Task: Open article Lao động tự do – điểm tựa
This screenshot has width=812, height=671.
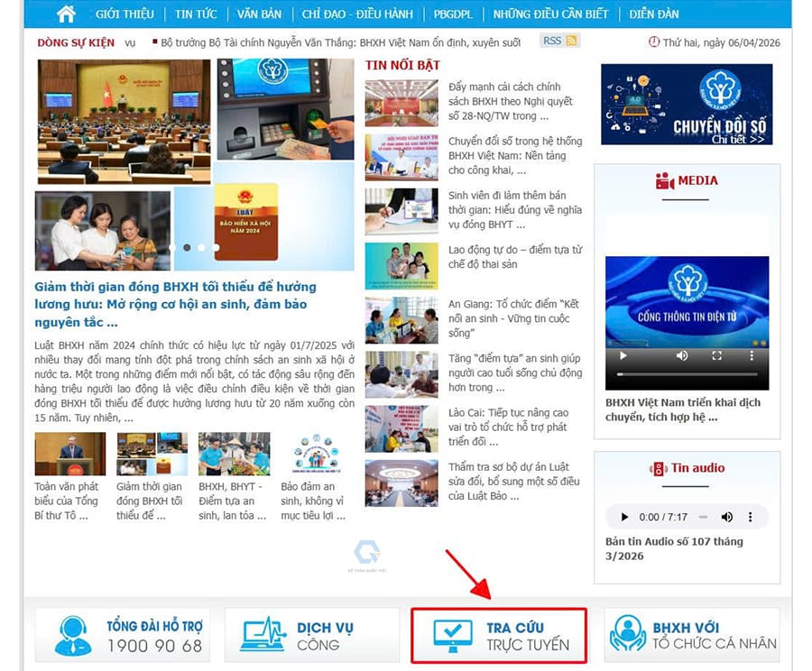Action: (x=515, y=257)
